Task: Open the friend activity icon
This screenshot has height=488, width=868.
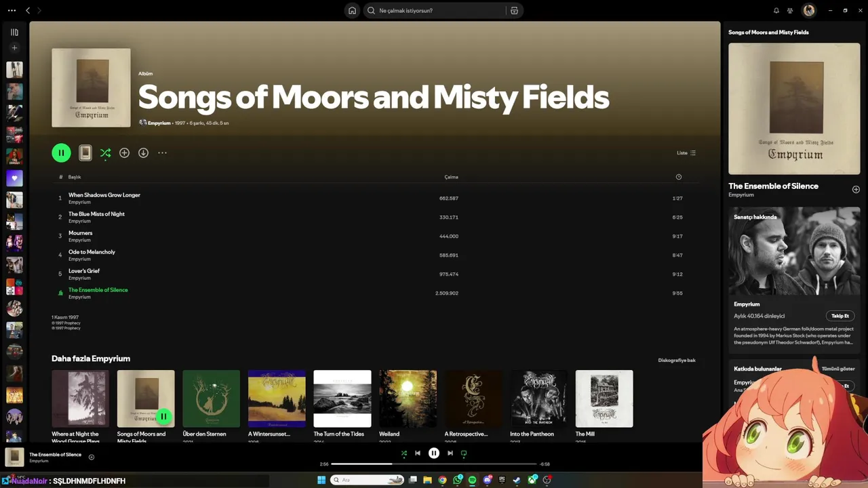Action: [790, 10]
